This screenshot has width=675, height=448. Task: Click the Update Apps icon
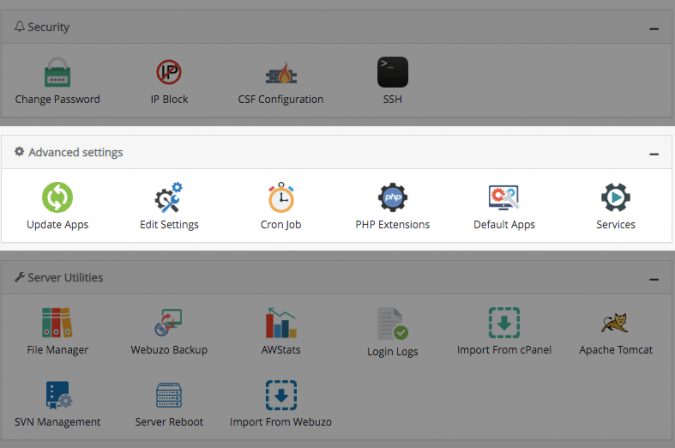coord(57,197)
